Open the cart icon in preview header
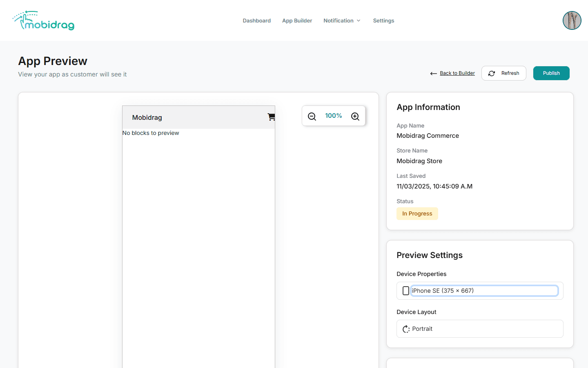The image size is (588, 368). 271,117
